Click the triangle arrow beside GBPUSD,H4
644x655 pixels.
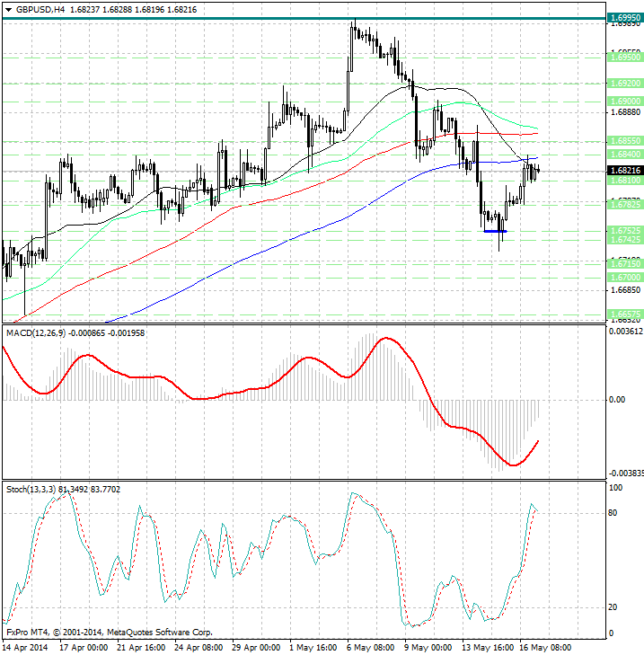tap(8, 10)
